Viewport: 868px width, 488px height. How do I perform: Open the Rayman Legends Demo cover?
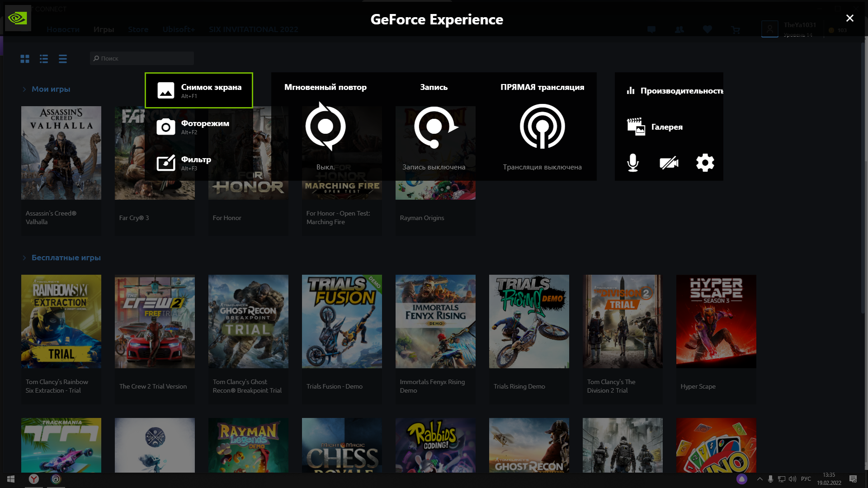(x=248, y=445)
